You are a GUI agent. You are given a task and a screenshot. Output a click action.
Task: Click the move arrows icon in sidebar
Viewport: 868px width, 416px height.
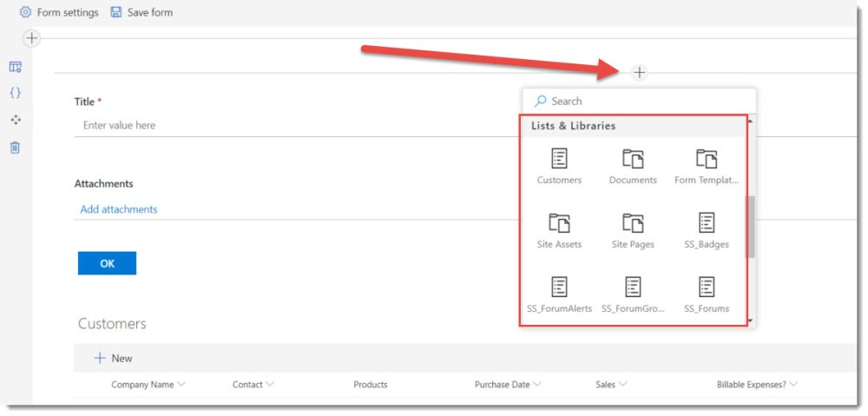15,120
